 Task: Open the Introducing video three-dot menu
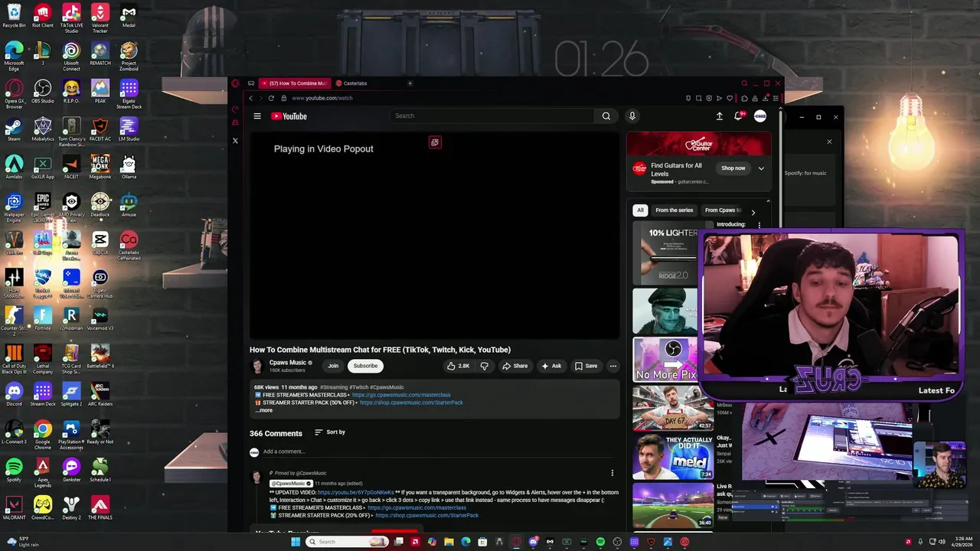759,225
